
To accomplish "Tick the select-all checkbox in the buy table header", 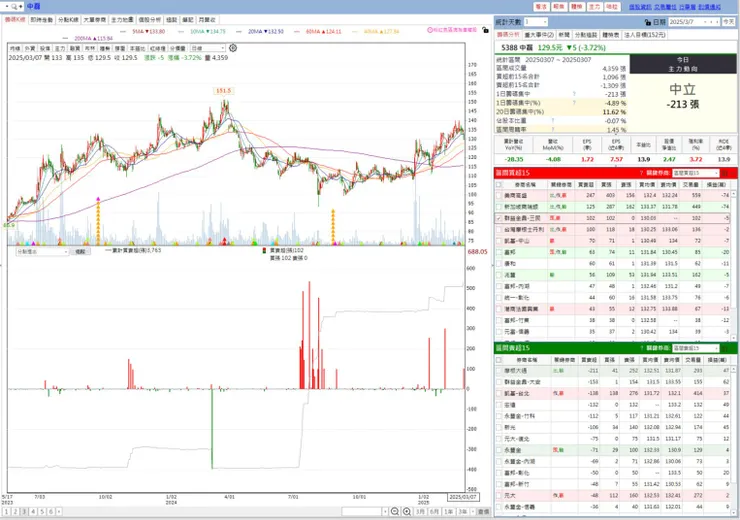I will click(499, 185).
